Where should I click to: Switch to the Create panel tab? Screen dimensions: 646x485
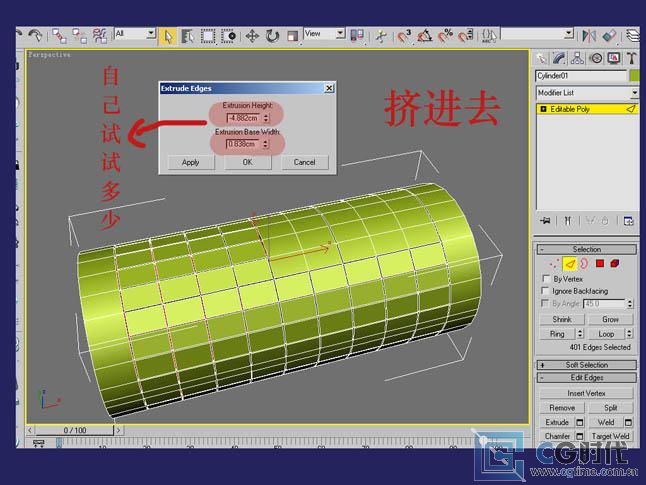[x=541, y=59]
